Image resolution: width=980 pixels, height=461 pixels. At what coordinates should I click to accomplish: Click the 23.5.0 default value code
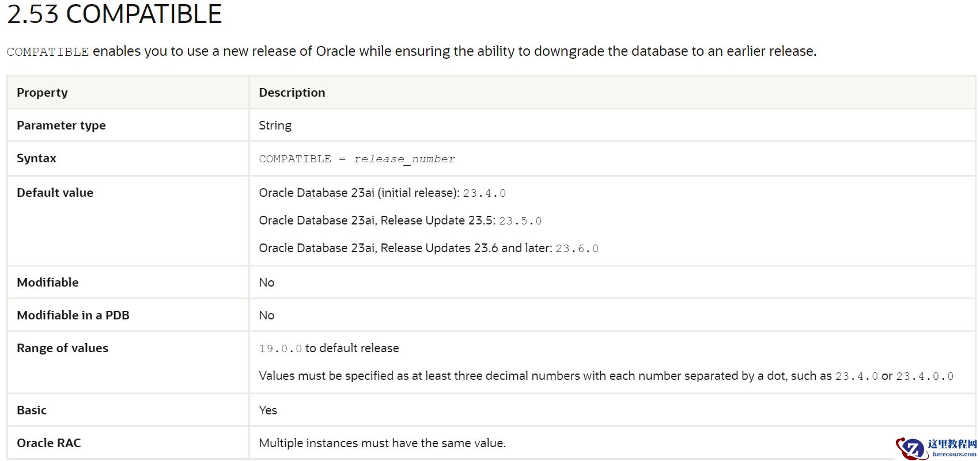[520, 221]
